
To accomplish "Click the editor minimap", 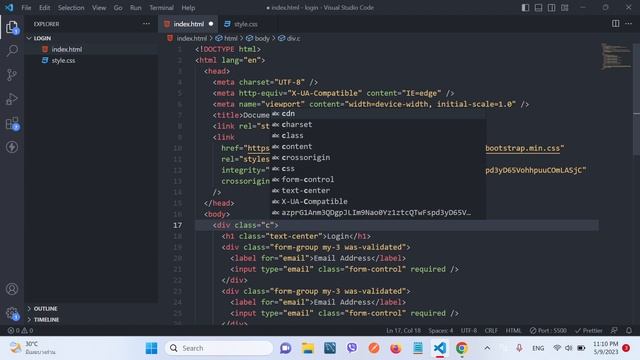I will tap(616, 56).
